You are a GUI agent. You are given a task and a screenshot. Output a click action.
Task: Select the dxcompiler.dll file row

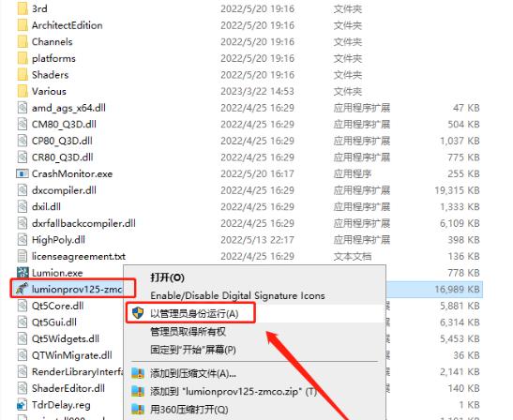pos(249,190)
